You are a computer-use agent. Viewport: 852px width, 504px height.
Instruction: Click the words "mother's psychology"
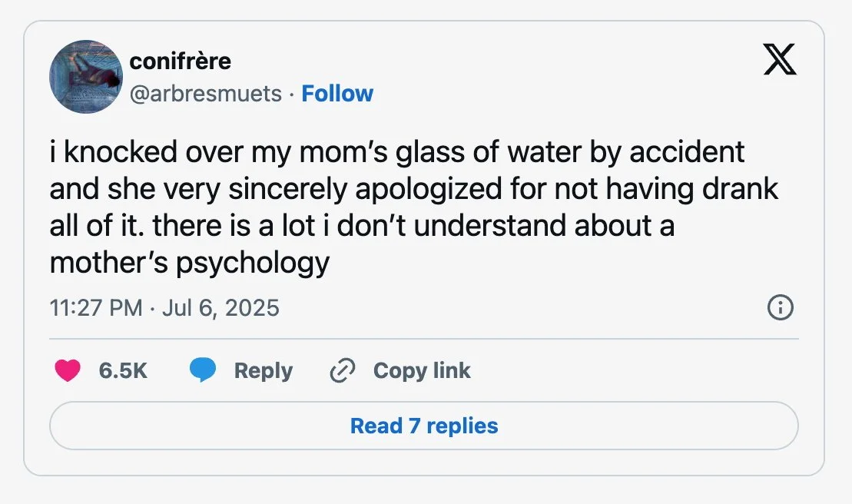(x=189, y=264)
